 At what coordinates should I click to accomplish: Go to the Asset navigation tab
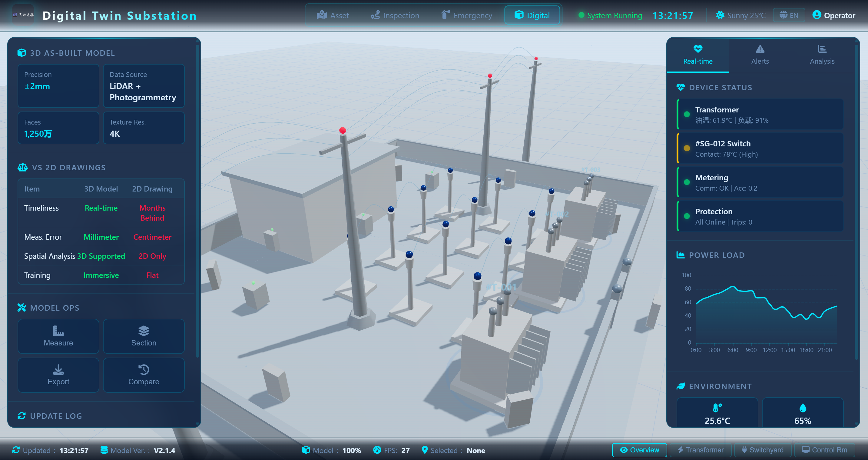(333, 15)
